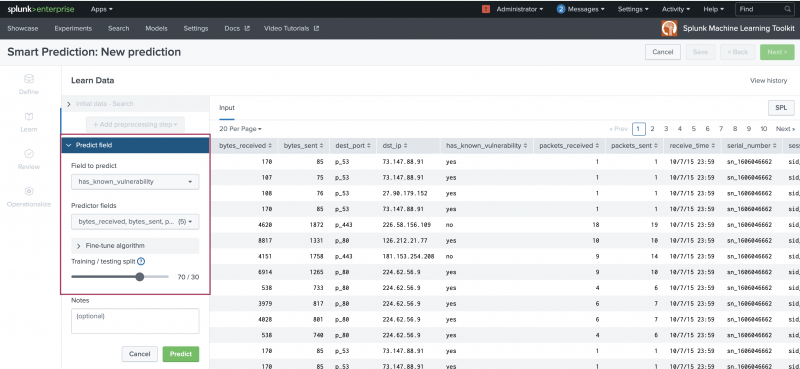Click the Find search magnifier icon
The height and width of the screenshot is (369, 800).
(787, 9)
